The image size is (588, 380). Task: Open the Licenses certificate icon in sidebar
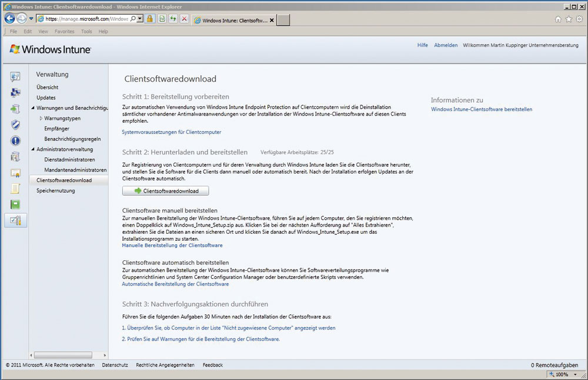point(15,173)
